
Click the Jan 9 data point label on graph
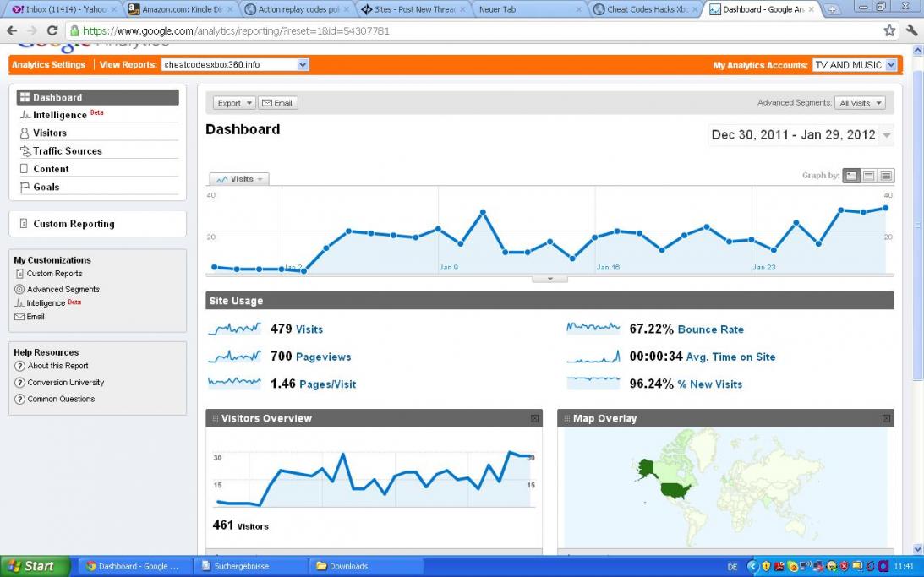448,267
